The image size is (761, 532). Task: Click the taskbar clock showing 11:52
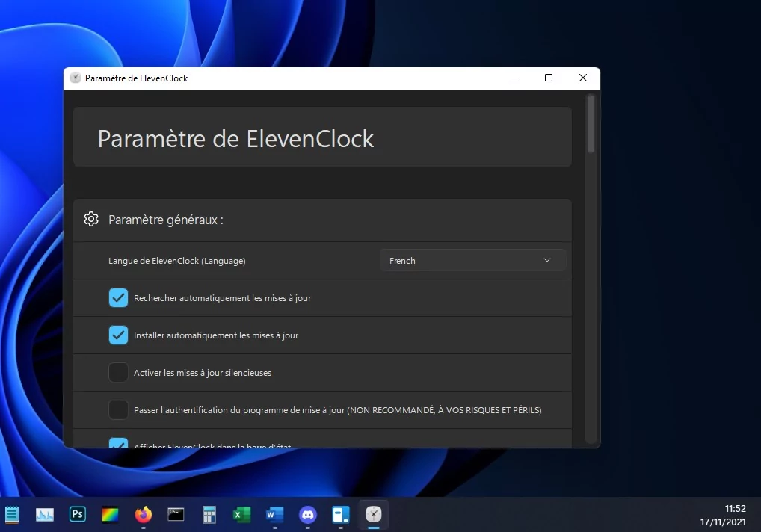[x=735, y=509]
